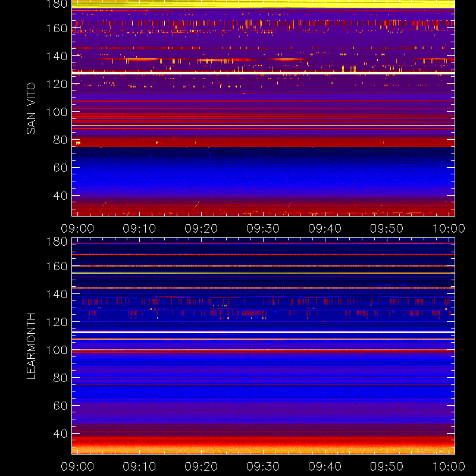The width and height of the screenshot is (476, 476).
Task: Choose the 180 tick label on Learmonth axis
Action: pyautogui.click(x=57, y=242)
